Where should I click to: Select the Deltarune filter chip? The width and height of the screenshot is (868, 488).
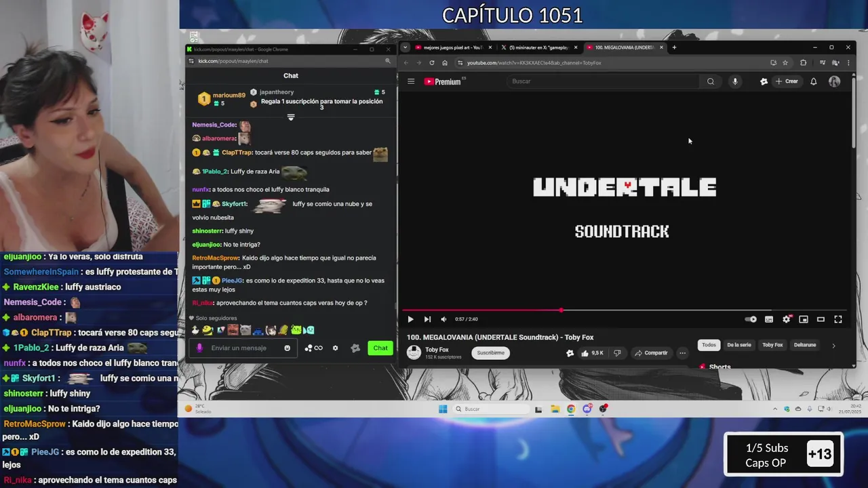pyautogui.click(x=805, y=345)
